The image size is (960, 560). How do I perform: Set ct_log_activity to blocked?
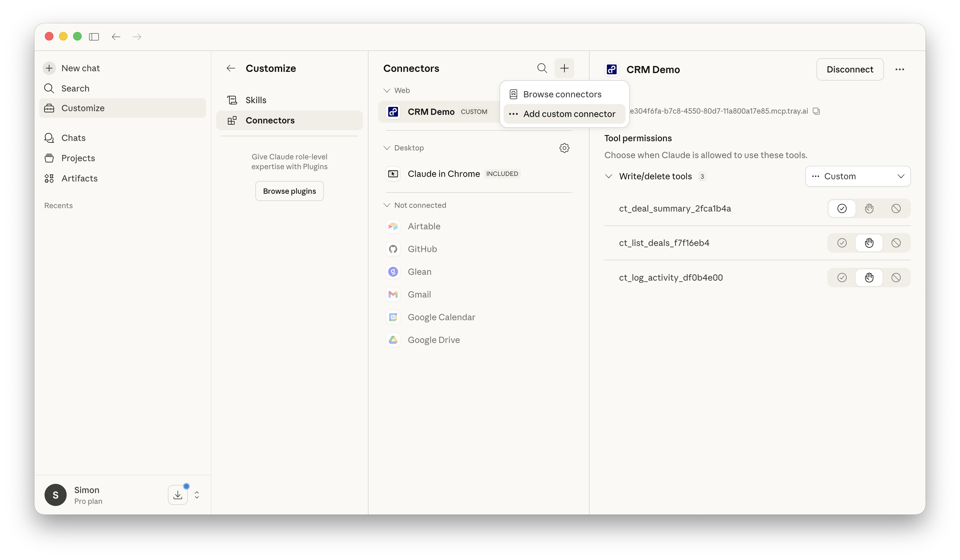(x=896, y=278)
